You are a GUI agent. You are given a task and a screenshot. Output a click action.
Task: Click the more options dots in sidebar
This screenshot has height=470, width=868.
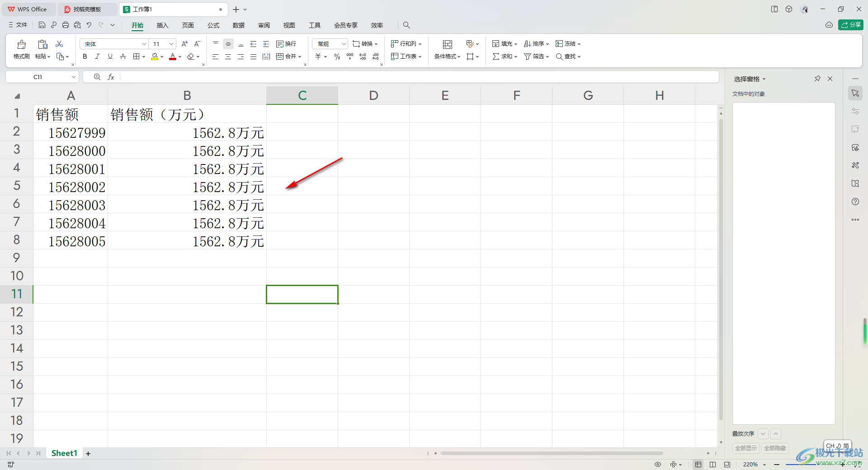point(855,220)
